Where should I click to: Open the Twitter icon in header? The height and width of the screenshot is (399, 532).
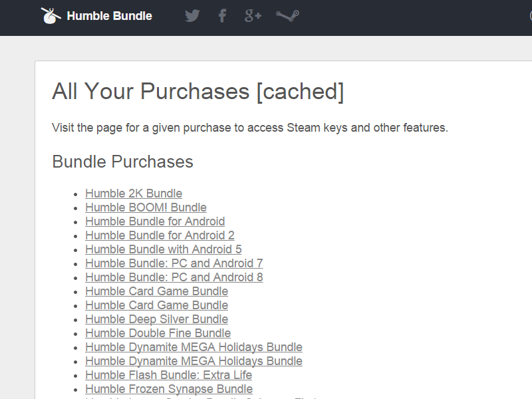pos(192,15)
